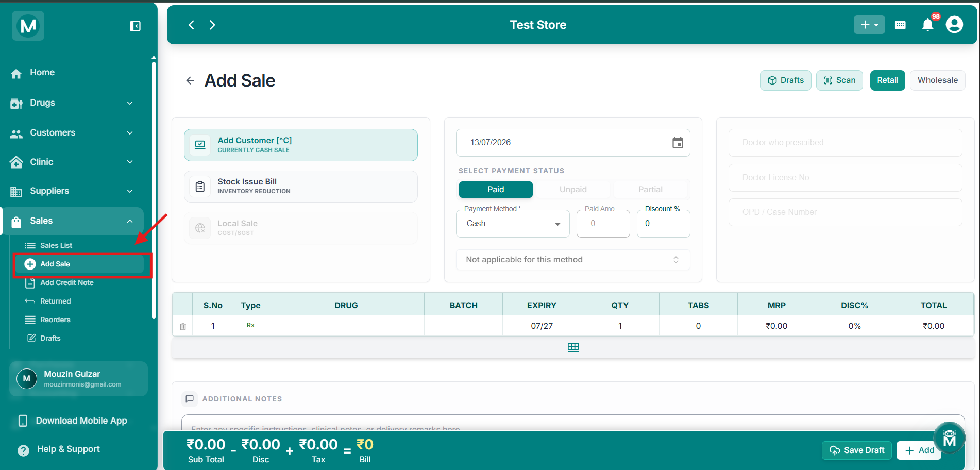Click the Discount % input field
The width and height of the screenshot is (980, 470).
664,224
